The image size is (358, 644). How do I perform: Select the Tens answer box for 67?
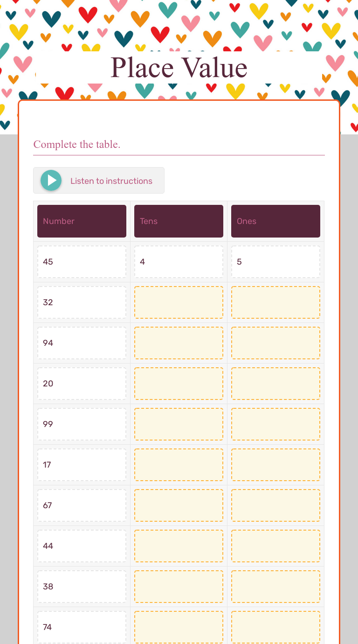click(x=179, y=505)
